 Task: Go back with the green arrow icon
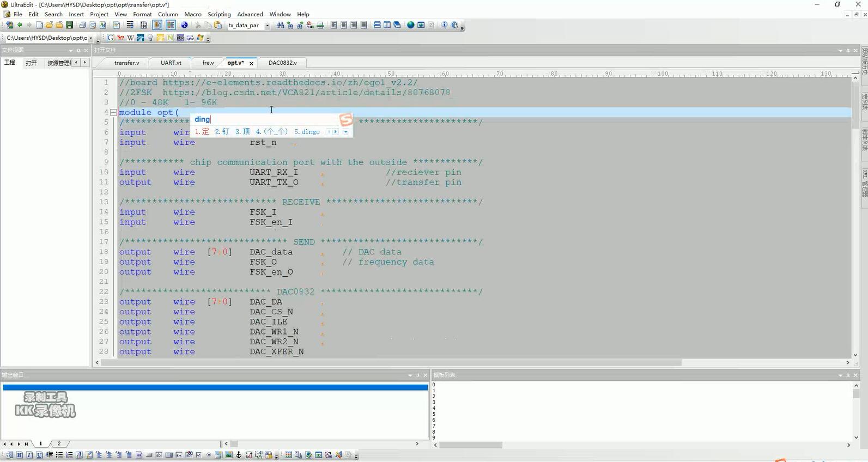(x=20, y=25)
